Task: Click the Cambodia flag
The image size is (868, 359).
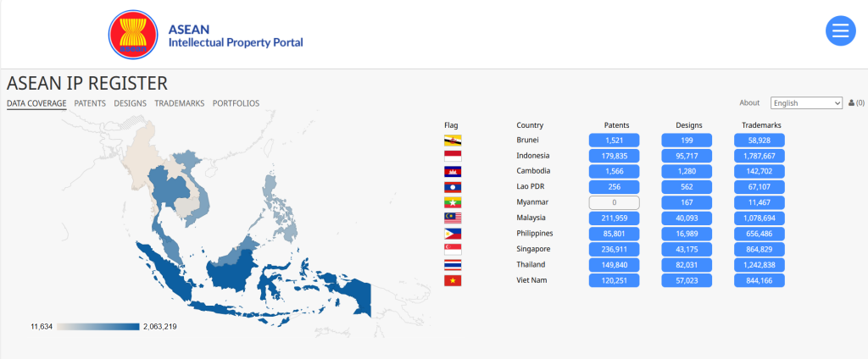Action: [453, 172]
